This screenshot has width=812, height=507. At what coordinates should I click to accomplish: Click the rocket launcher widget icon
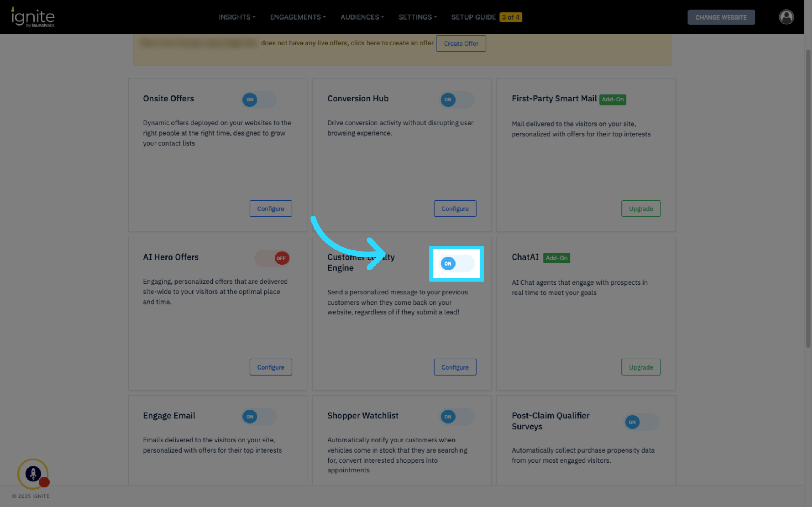click(x=33, y=474)
